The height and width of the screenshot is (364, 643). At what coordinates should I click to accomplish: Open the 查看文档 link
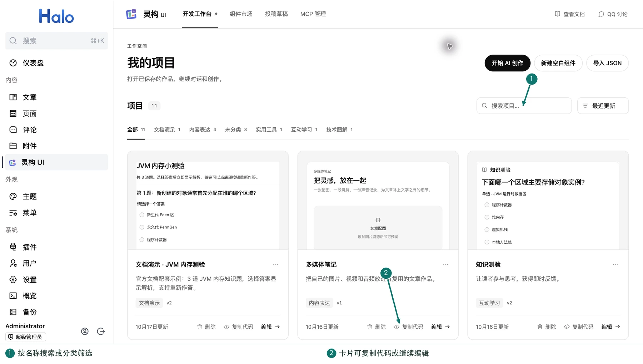click(x=570, y=14)
